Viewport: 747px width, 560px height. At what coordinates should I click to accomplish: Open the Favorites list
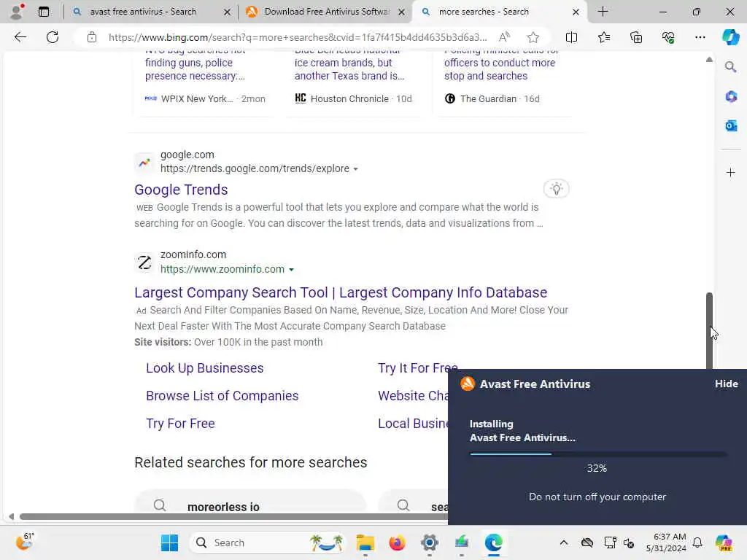click(x=603, y=37)
